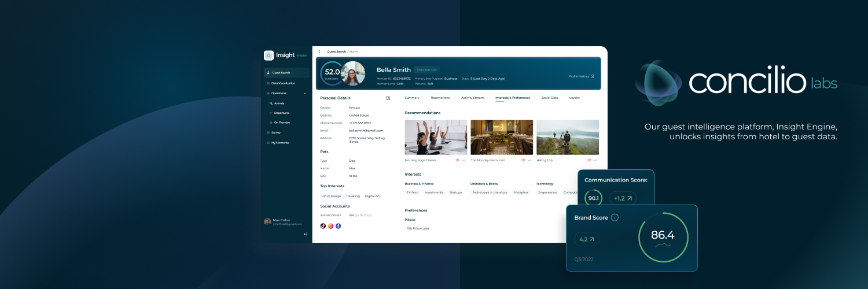The width and height of the screenshot is (868, 289).
Task: Click the 90.1 Communication Score ring
Action: (594, 198)
